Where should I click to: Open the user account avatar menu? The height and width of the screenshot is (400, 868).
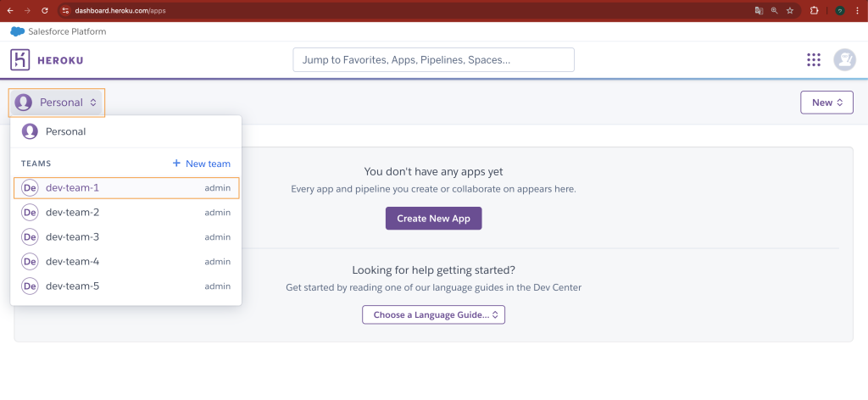[844, 59]
